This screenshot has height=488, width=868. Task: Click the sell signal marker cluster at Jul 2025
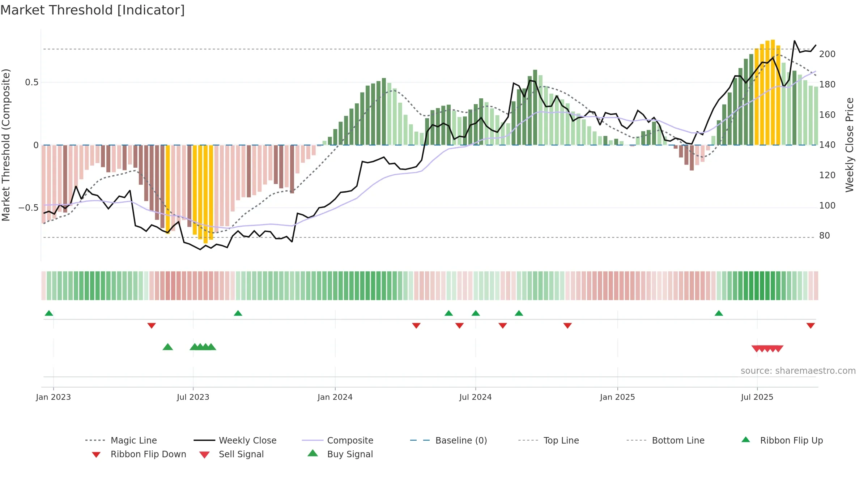click(x=767, y=349)
